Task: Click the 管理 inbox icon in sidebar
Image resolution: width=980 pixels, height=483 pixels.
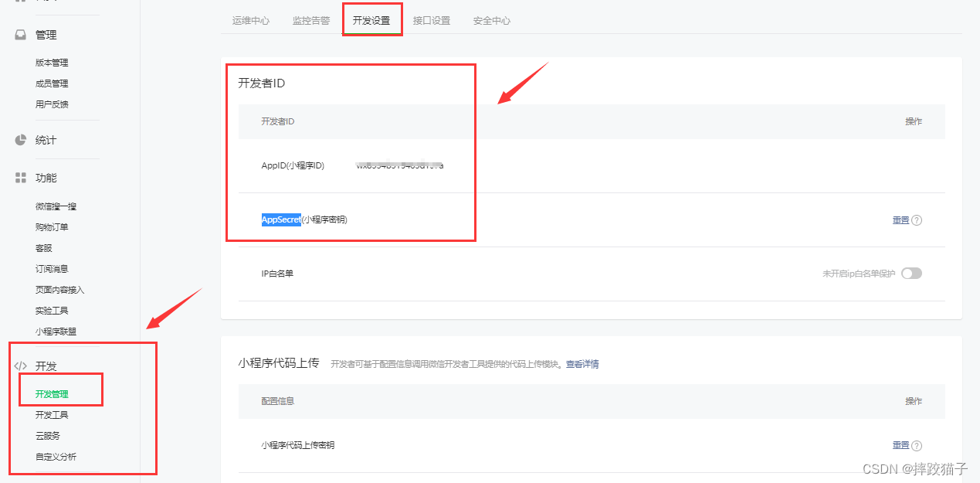Action: 21,35
